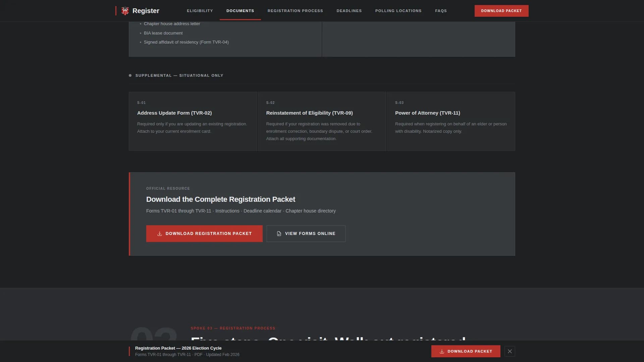Click the Register logo icon

125,11
